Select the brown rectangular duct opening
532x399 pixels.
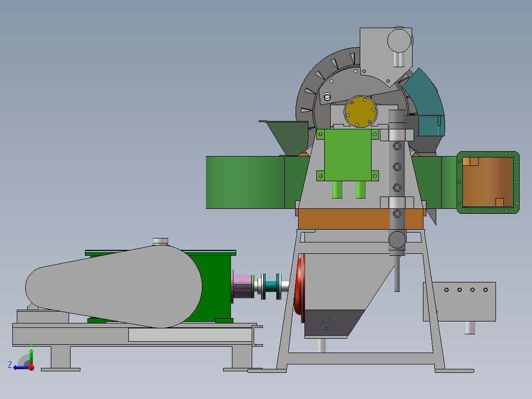[x=488, y=182]
